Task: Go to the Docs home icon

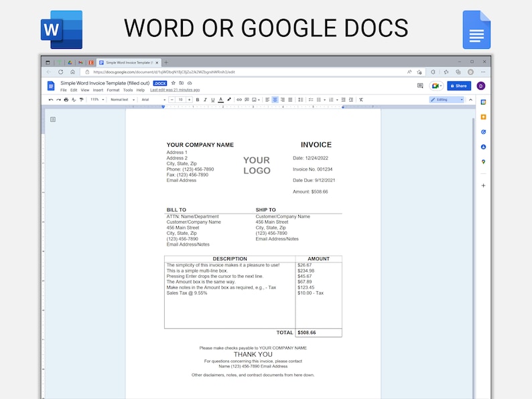Action: click(x=51, y=86)
